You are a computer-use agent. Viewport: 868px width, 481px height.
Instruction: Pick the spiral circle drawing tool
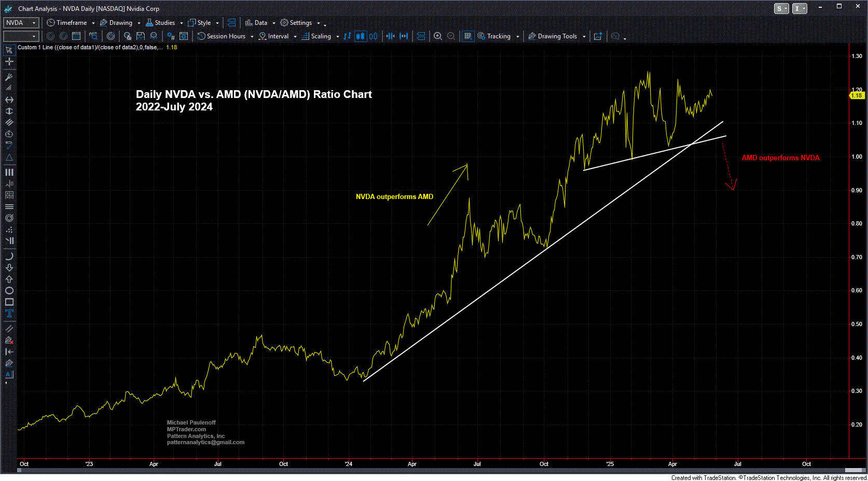point(9,218)
